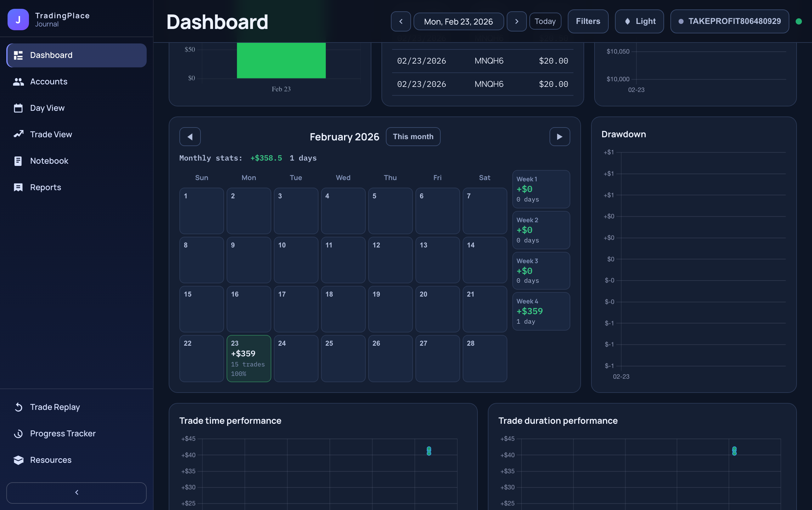Image resolution: width=812 pixels, height=510 pixels.
Task: Open TAKEPROFIT806480929 account selector
Action: [x=730, y=22]
